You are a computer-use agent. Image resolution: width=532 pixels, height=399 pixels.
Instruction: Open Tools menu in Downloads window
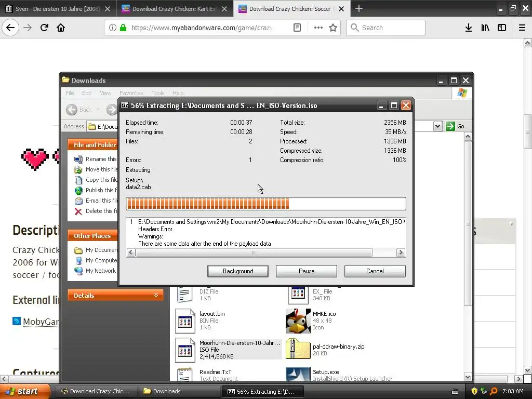(158, 93)
